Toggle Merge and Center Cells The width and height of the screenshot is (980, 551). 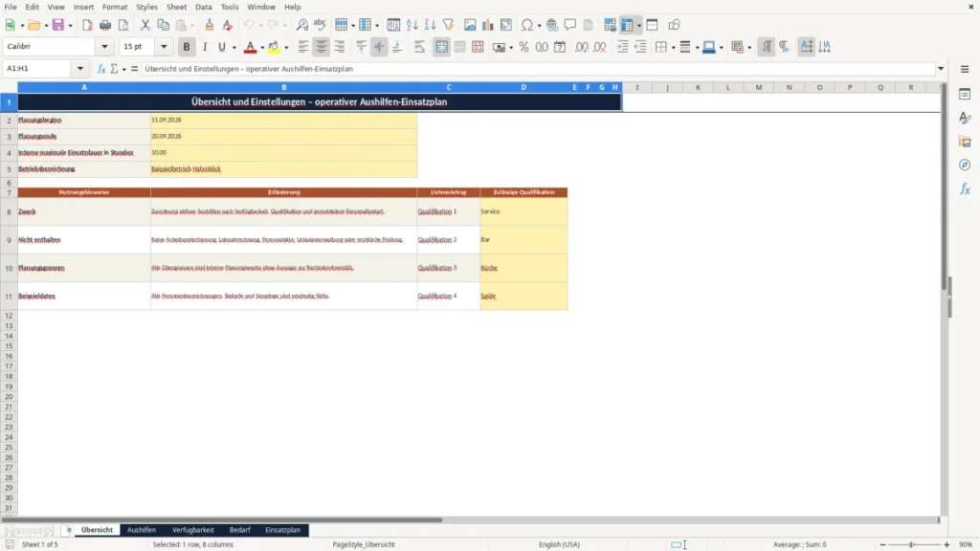(x=441, y=47)
